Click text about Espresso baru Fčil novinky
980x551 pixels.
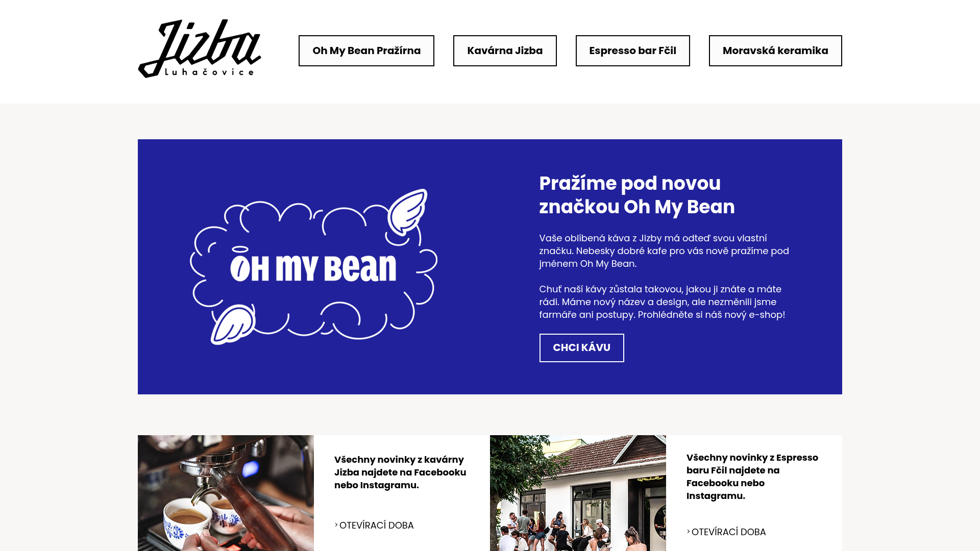[752, 477]
